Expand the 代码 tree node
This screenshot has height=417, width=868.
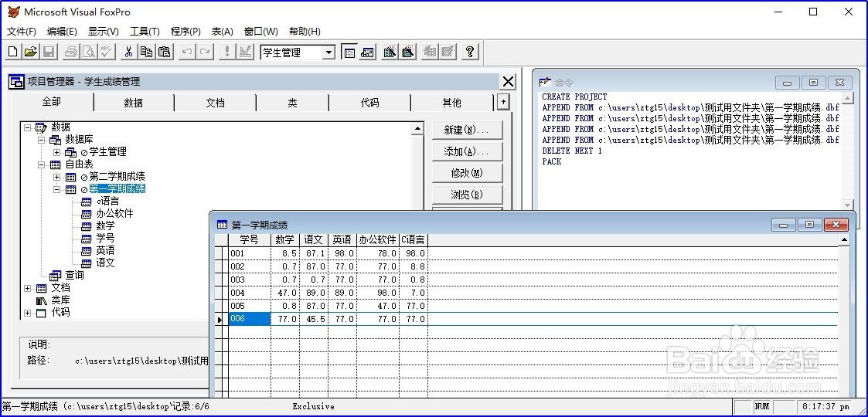click(x=27, y=313)
